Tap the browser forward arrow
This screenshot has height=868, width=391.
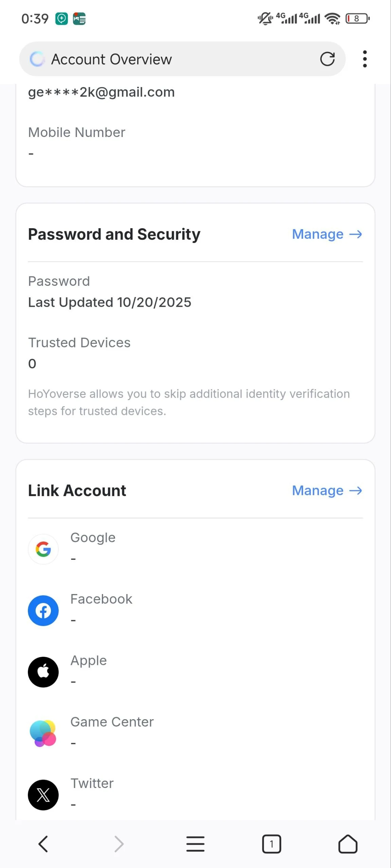[119, 844]
